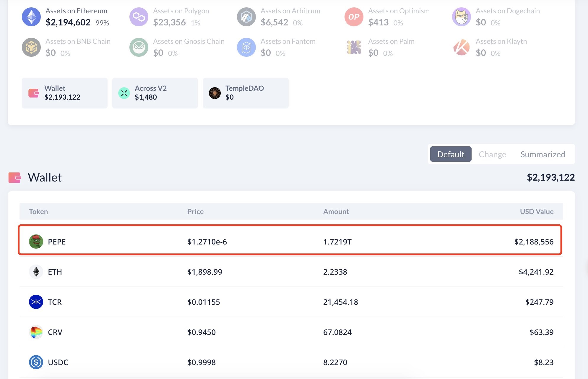Filter by Assets on Arbitrum
Screen dimensions: 588x379
[x=279, y=17]
